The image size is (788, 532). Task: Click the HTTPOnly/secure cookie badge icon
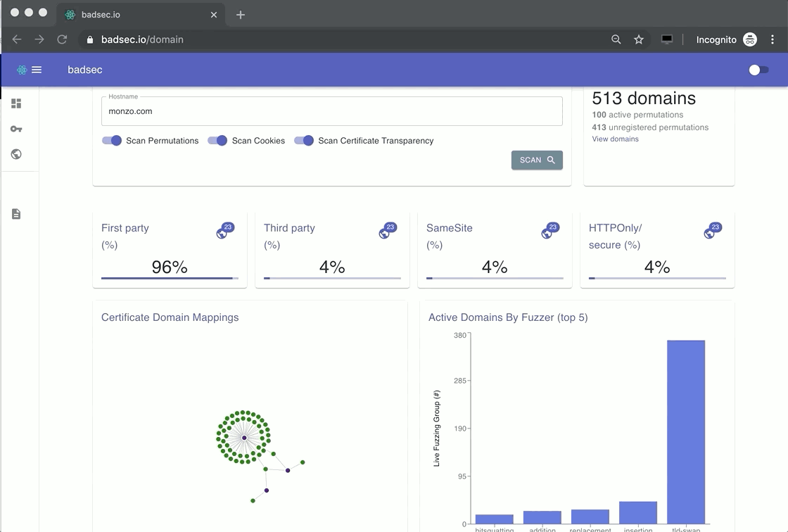pos(712,230)
